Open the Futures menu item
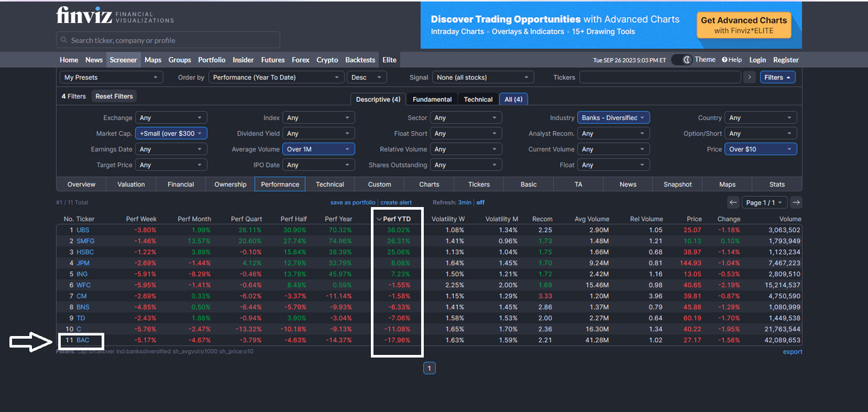This screenshot has height=412, width=868. pyautogui.click(x=273, y=60)
